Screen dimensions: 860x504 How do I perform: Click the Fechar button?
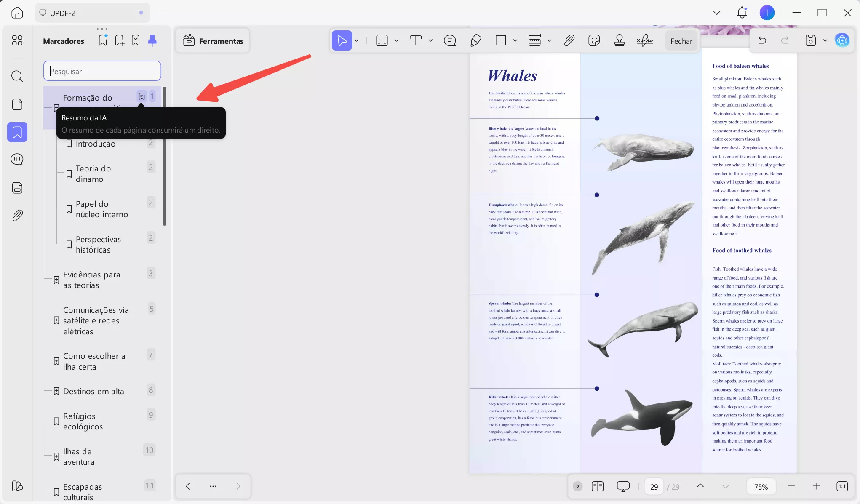(681, 41)
